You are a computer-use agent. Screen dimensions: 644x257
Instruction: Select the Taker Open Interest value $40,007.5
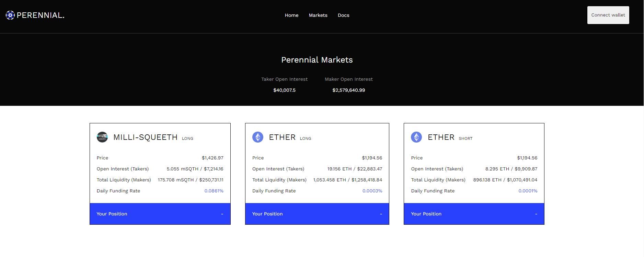point(284,90)
